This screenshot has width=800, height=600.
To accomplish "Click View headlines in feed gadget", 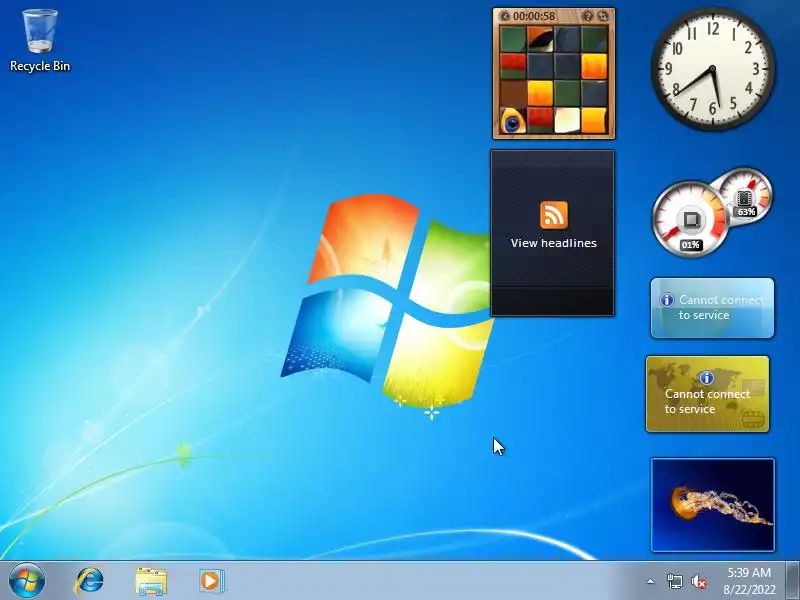I will tap(554, 243).
